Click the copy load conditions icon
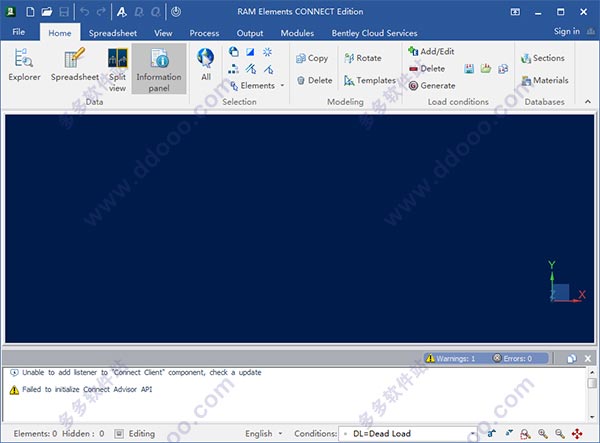600x443 pixels. 503,69
